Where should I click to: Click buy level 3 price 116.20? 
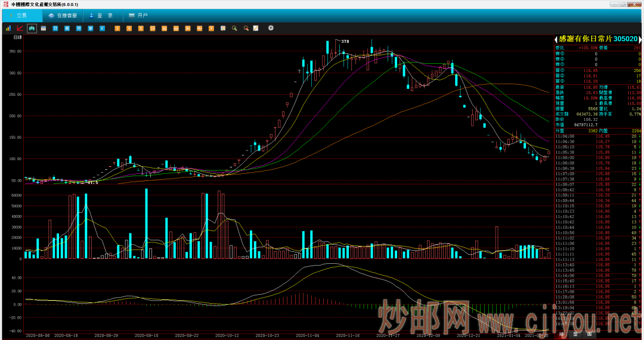click(x=591, y=81)
